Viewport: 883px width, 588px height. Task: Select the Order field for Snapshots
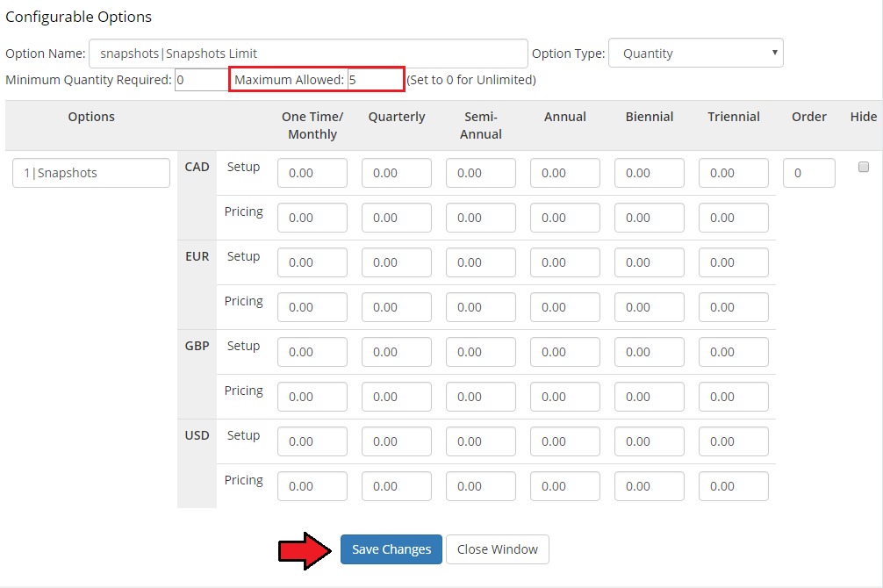point(809,173)
